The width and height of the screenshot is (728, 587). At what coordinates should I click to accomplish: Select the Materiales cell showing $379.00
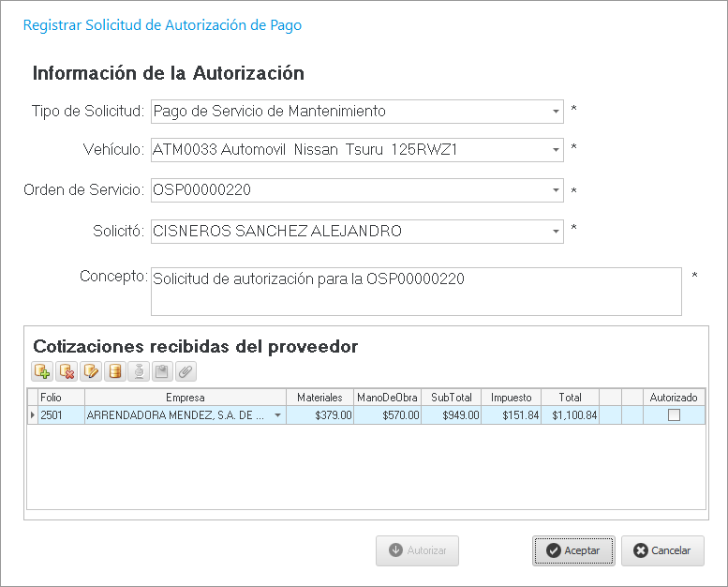321,415
